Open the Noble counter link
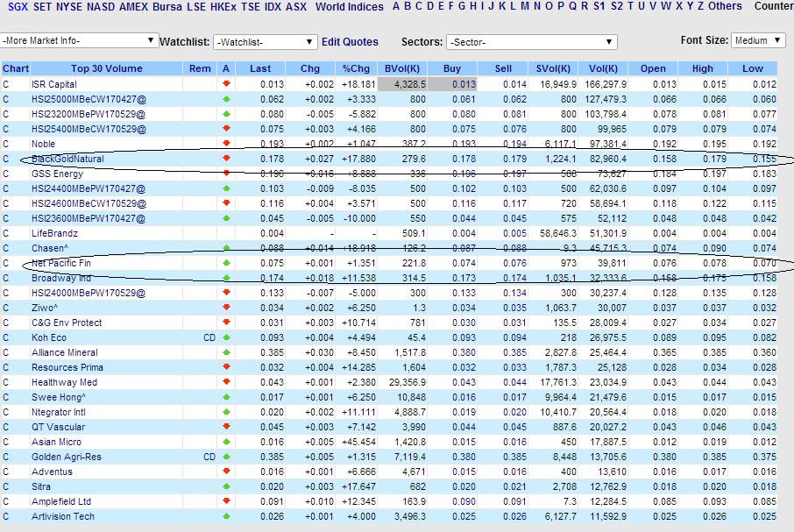 pyautogui.click(x=43, y=145)
